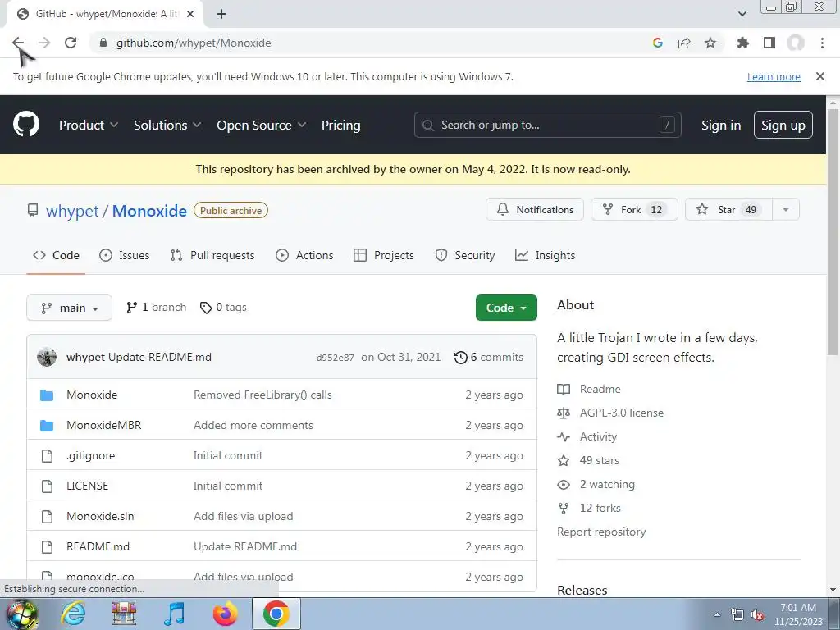Bookmark this page with the star icon
Screen dimensions: 840x630
710,43
